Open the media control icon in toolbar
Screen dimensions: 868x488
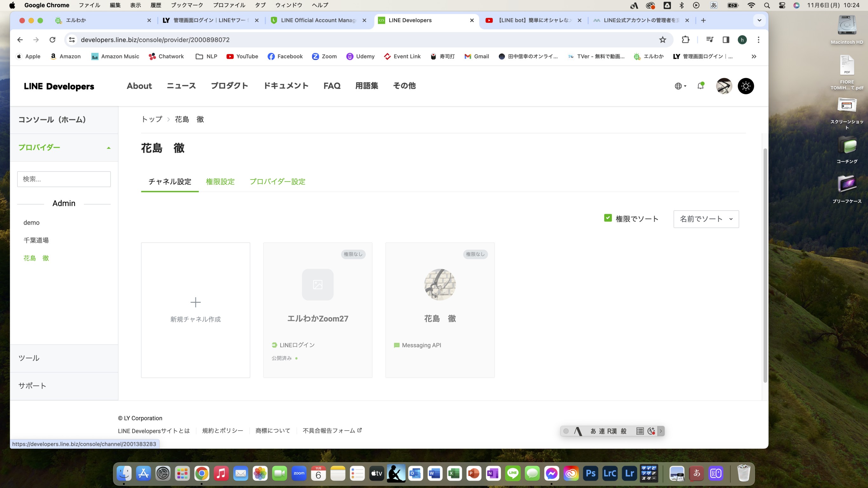(710, 40)
